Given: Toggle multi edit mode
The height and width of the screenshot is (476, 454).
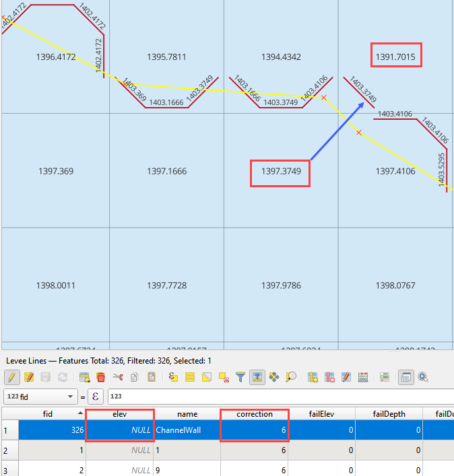Looking at the screenshot, I should (29, 377).
